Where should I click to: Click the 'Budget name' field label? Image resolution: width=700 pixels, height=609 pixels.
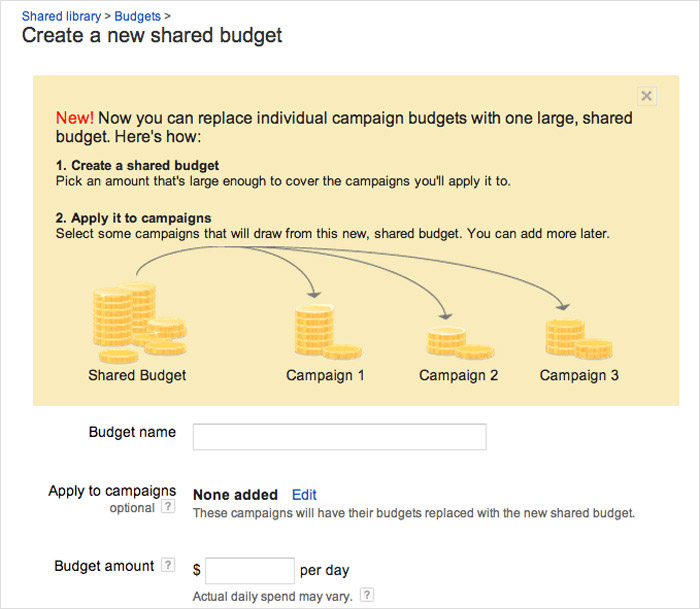click(132, 432)
